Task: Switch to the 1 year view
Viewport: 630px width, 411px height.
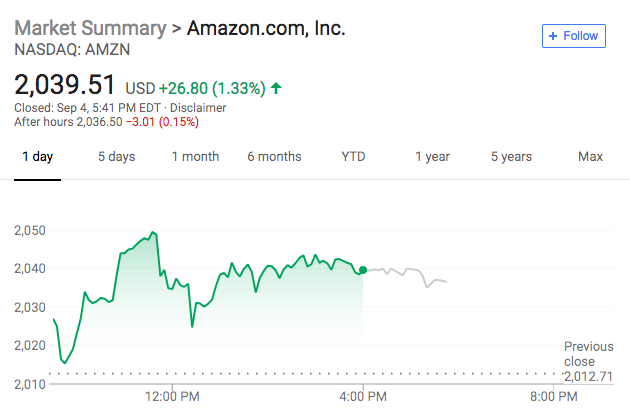Action: [433, 157]
